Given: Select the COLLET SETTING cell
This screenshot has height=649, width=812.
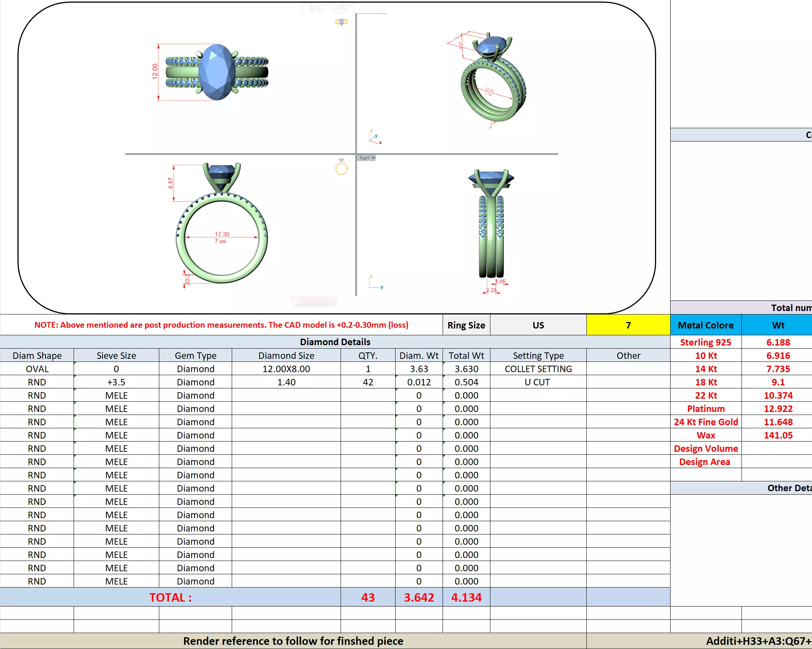Looking at the screenshot, I should (538, 369).
